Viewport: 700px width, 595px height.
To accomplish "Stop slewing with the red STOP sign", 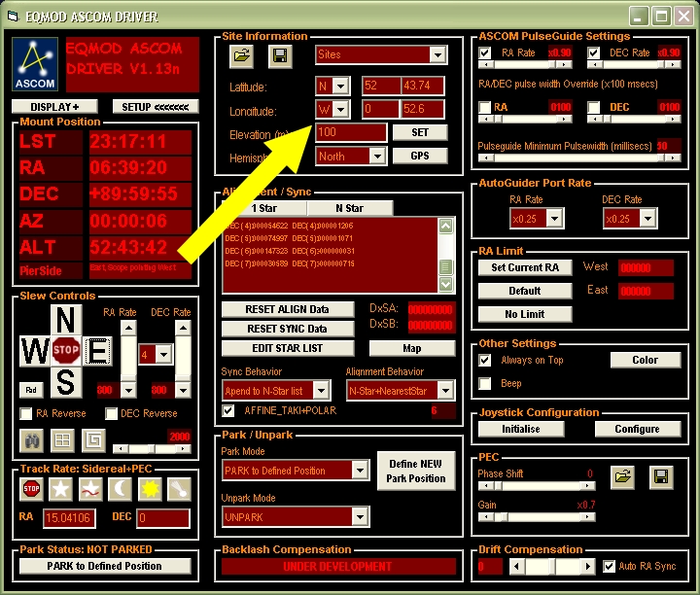I will [x=66, y=350].
